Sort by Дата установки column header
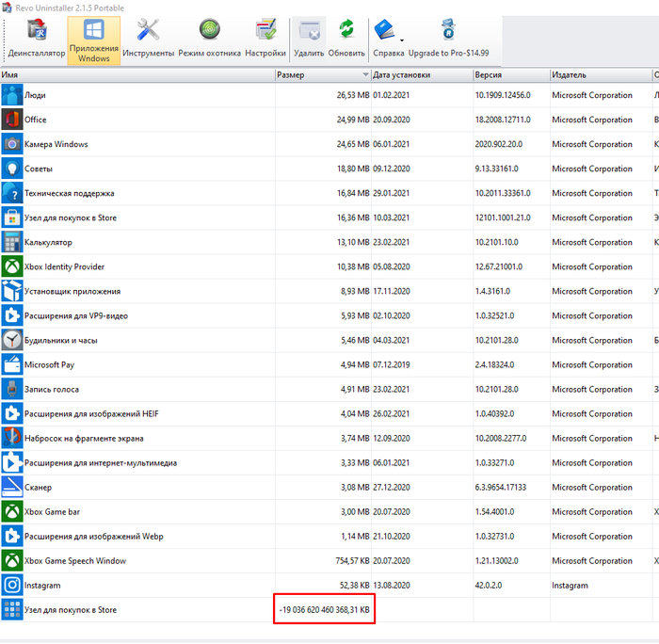Viewport: 659px width, 644px height. 422,74
